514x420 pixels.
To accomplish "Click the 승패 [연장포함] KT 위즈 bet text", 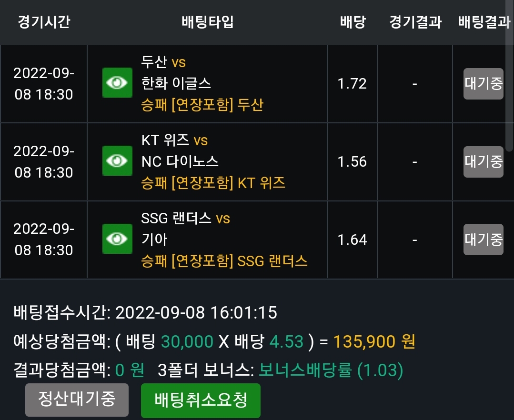I will [213, 183].
